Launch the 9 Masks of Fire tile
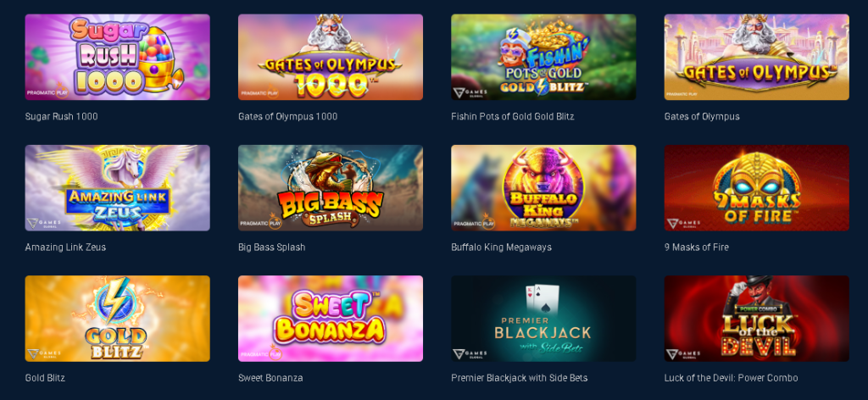This screenshot has width=868, height=400. [x=757, y=187]
